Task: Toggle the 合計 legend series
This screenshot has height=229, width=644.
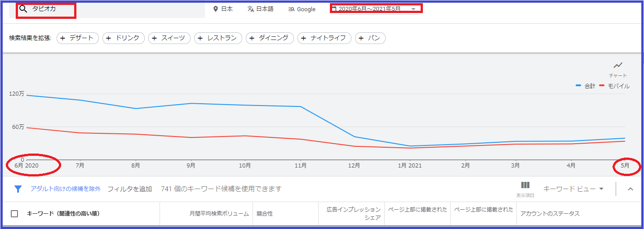Action: tap(585, 86)
